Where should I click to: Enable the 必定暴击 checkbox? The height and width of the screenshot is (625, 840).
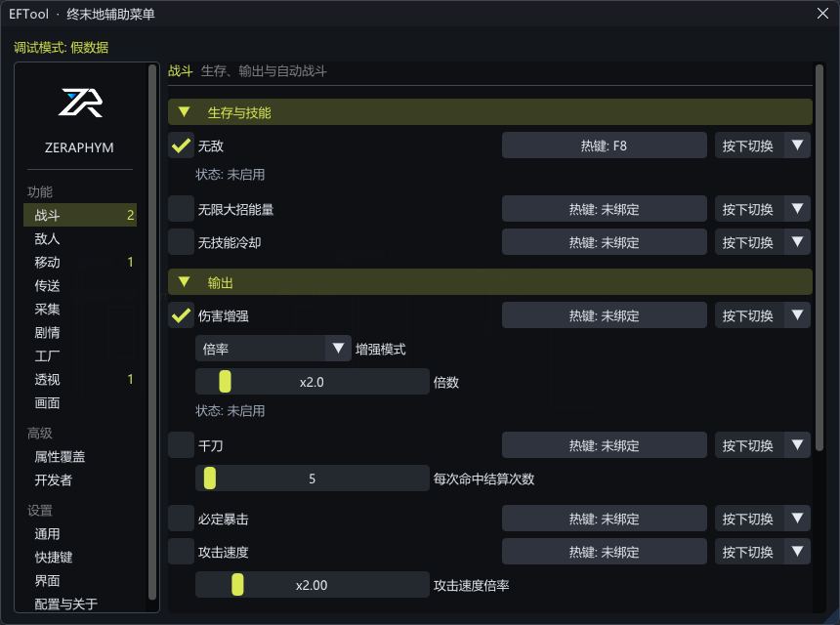pos(181,519)
